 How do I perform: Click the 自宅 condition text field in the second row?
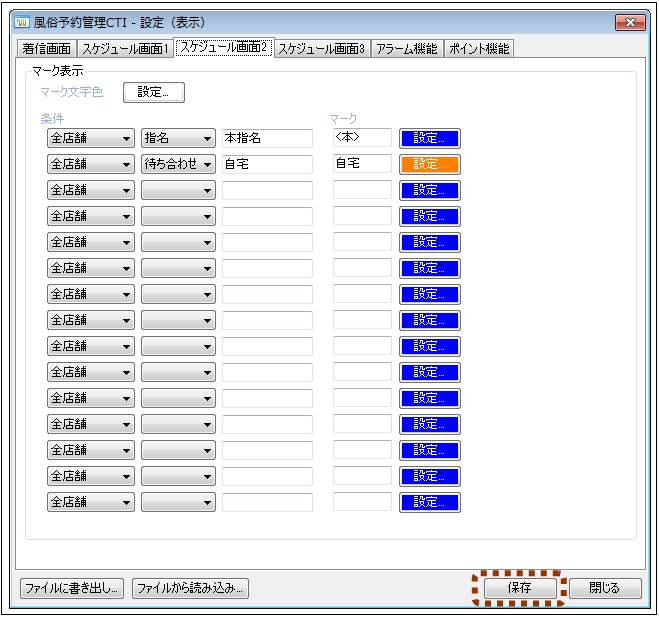click(267, 164)
